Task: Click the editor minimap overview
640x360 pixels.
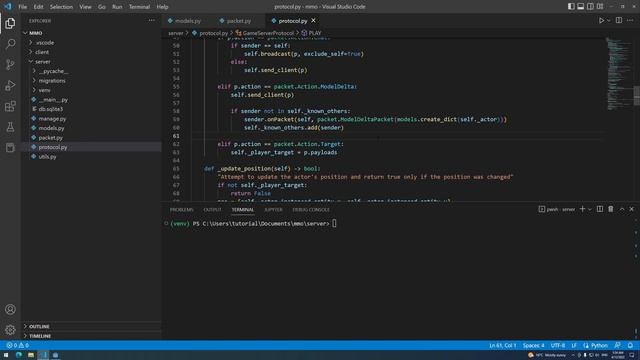Action: [x=618, y=73]
